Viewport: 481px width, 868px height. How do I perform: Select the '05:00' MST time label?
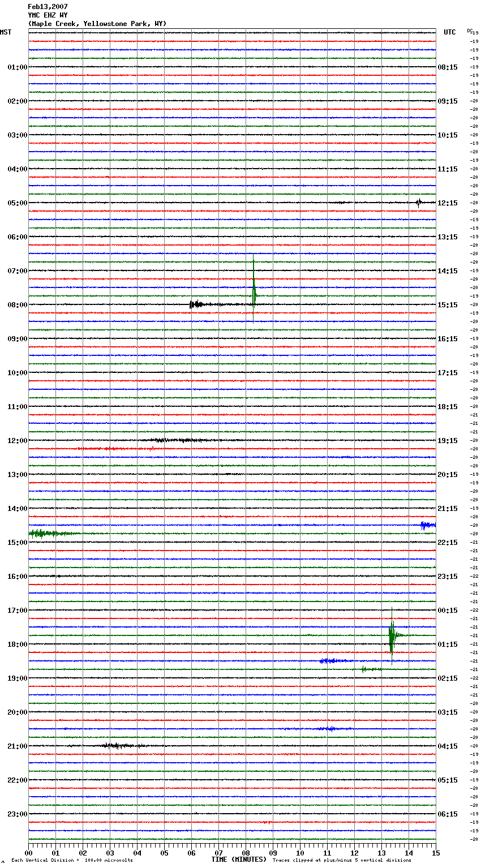pyautogui.click(x=18, y=203)
